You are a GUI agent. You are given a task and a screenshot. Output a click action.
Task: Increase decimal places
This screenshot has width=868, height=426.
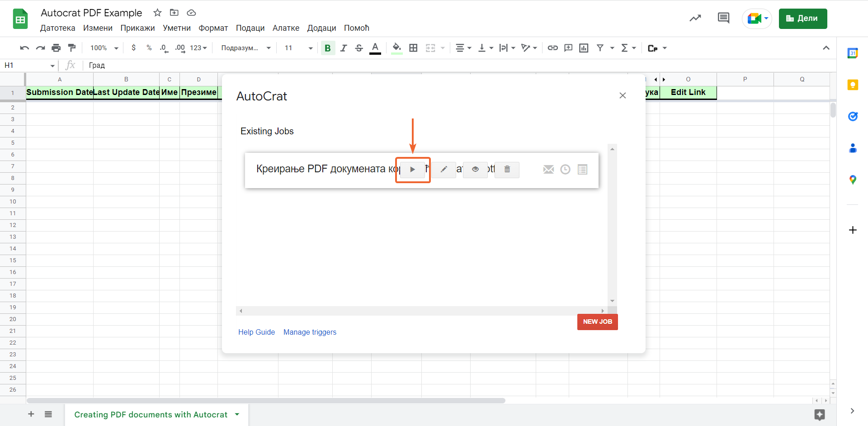[180, 48]
